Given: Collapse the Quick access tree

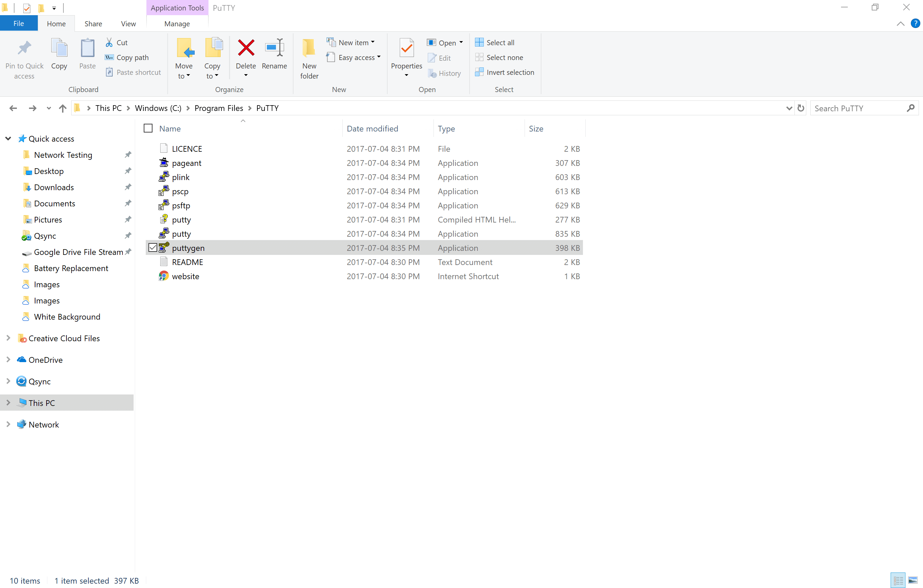Looking at the screenshot, I should pyautogui.click(x=8, y=139).
